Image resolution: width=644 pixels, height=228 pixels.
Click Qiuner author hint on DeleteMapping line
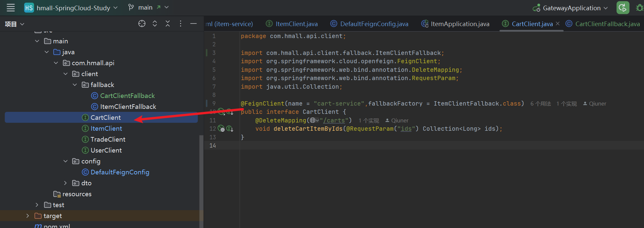pyautogui.click(x=397, y=120)
